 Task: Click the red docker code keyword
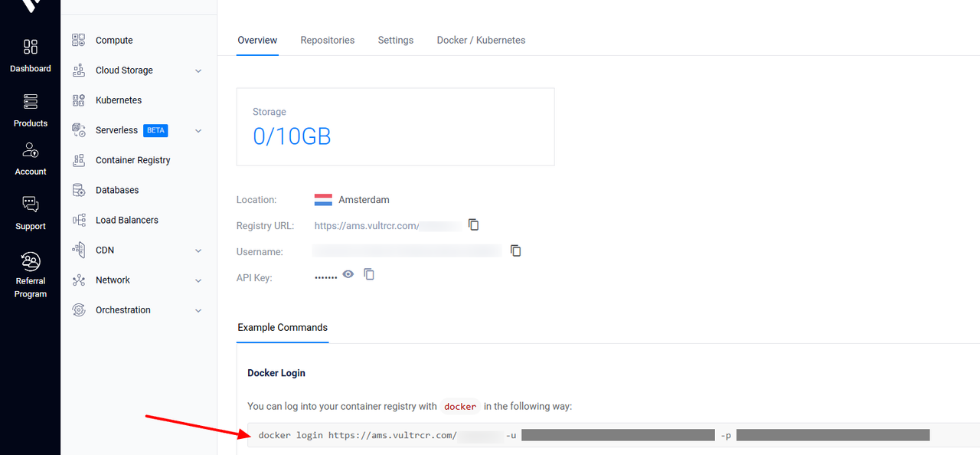[460, 407]
